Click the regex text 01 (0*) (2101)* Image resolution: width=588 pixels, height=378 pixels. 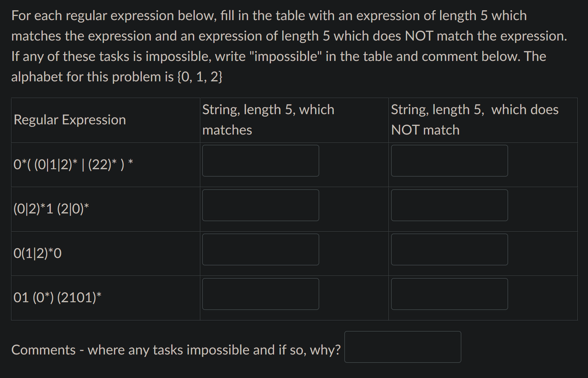(57, 297)
